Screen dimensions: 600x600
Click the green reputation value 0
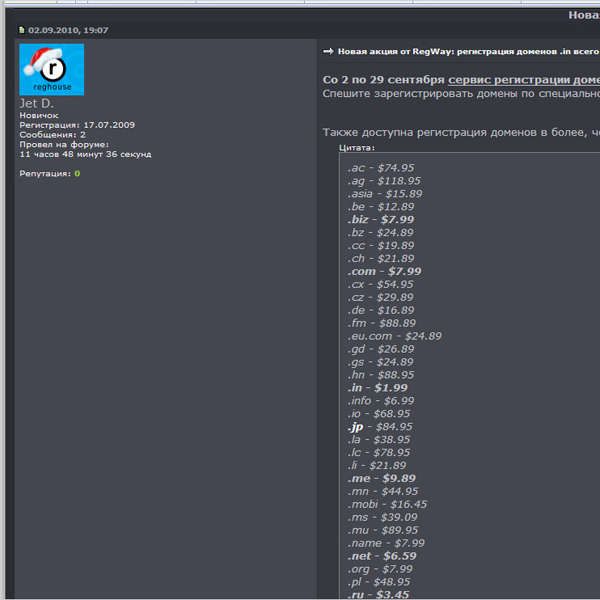(77, 173)
